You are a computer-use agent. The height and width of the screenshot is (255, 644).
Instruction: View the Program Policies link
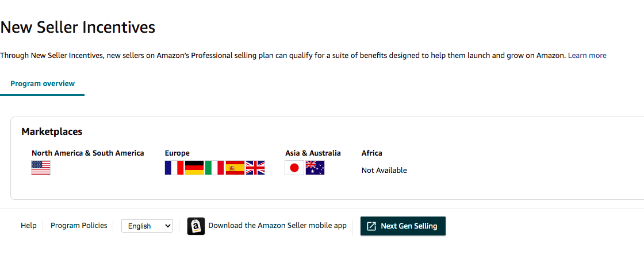pyautogui.click(x=79, y=226)
